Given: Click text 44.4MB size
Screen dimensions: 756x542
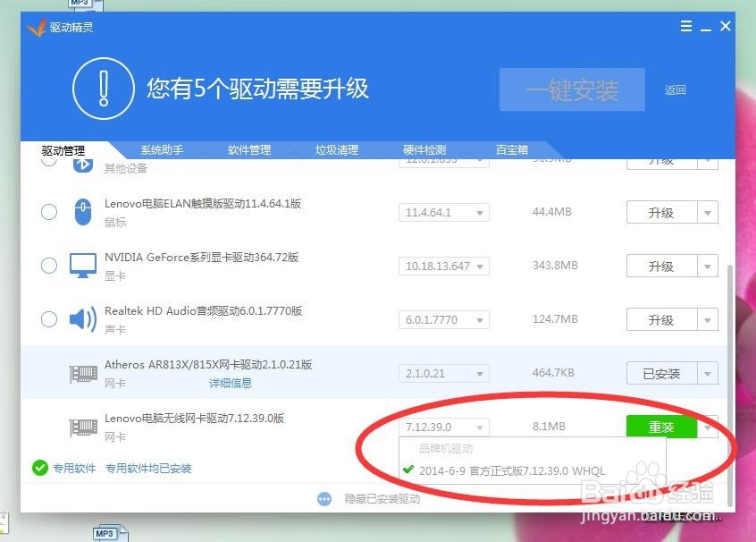Looking at the screenshot, I should pyautogui.click(x=551, y=212).
